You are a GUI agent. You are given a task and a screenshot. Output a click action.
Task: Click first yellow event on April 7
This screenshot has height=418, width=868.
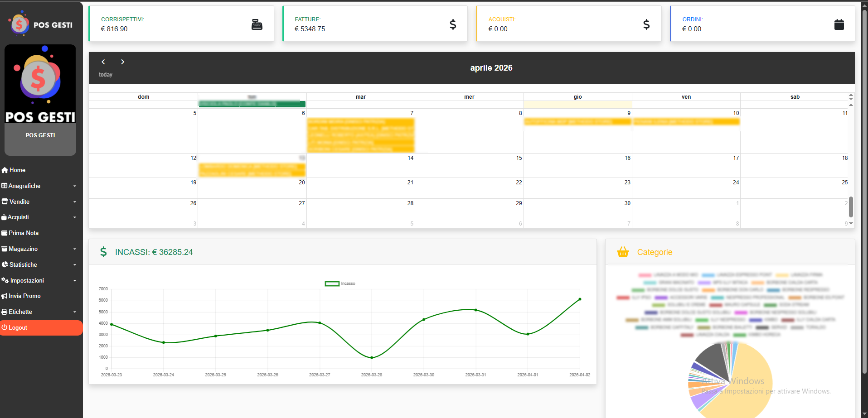pyautogui.click(x=360, y=122)
